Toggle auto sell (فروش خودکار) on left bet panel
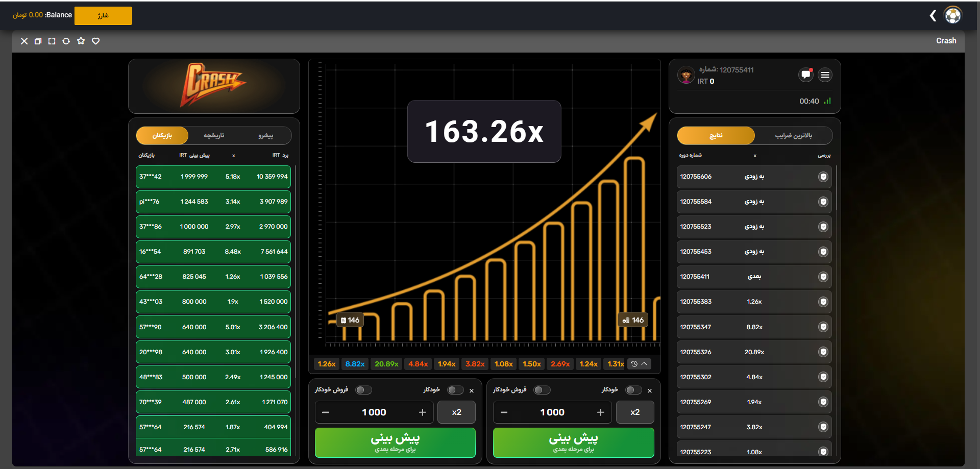Screen dimensions: 980x469 363,390
